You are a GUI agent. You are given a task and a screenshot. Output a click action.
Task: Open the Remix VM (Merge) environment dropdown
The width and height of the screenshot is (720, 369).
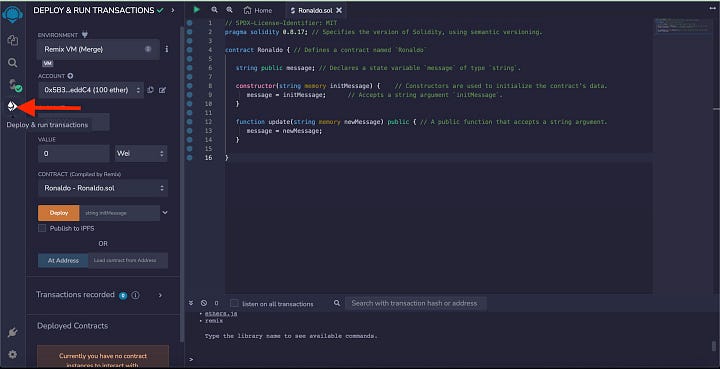pyautogui.click(x=98, y=49)
